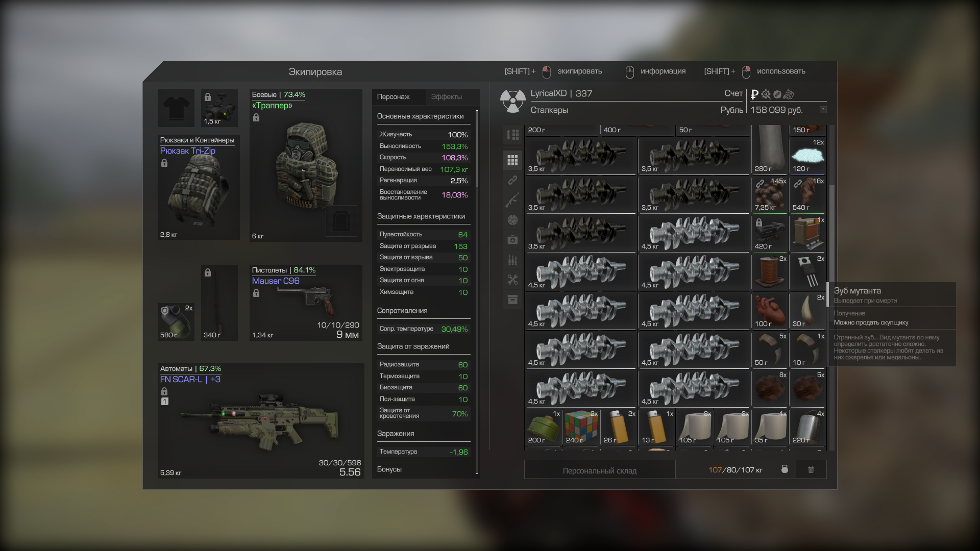Click the Радиозащита stat row

[x=424, y=364]
